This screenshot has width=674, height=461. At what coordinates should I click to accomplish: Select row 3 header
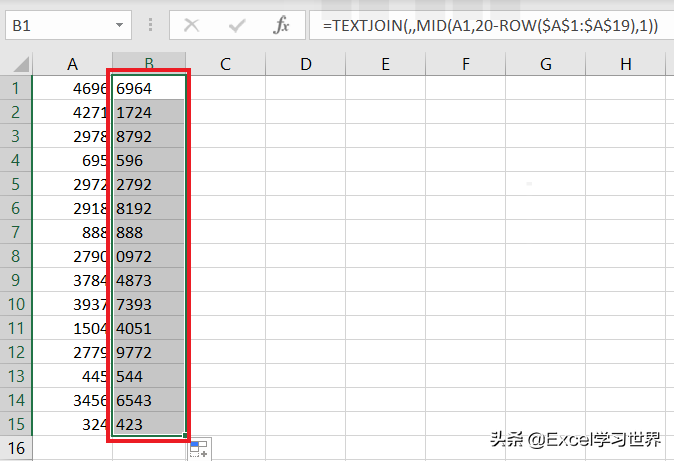coord(16,136)
